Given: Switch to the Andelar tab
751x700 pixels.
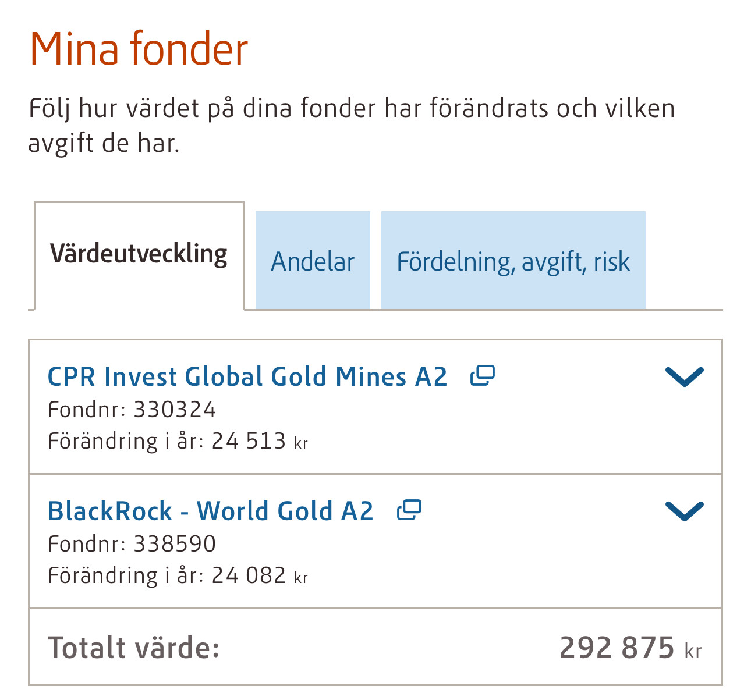Looking at the screenshot, I should point(313,261).
